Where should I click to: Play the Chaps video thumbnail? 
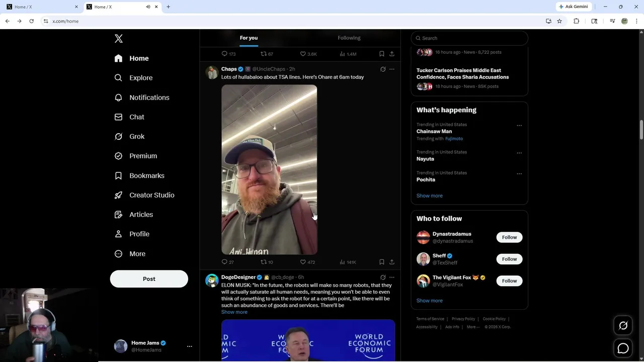click(x=269, y=169)
